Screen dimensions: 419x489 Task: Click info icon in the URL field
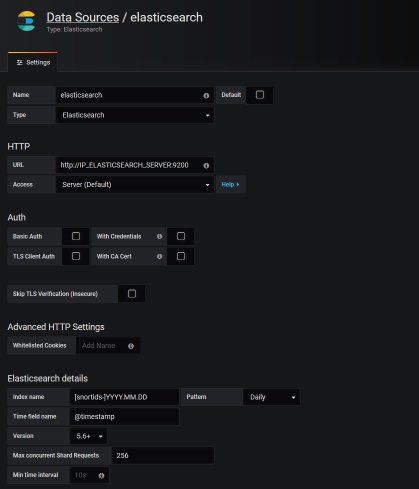[x=206, y=166]
